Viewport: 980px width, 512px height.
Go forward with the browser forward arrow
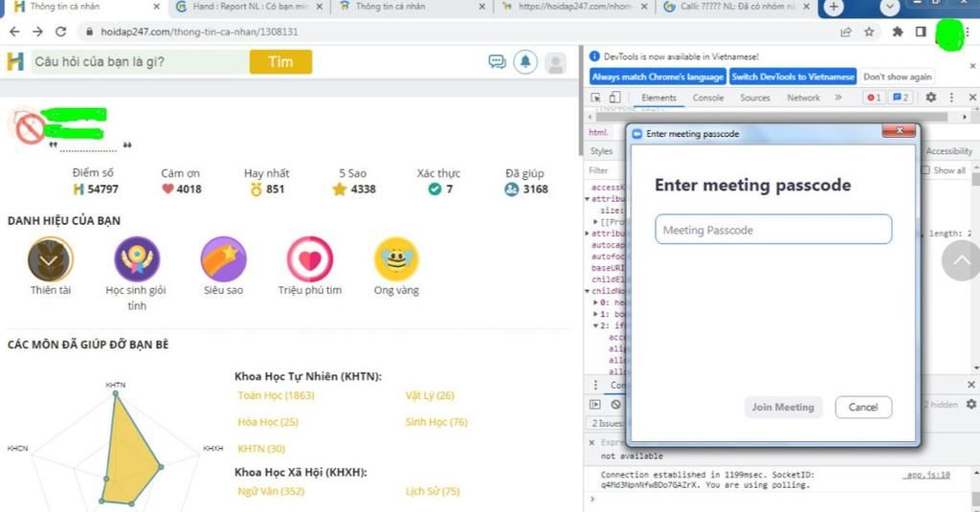pyautogui.click(x=37, y=32)
